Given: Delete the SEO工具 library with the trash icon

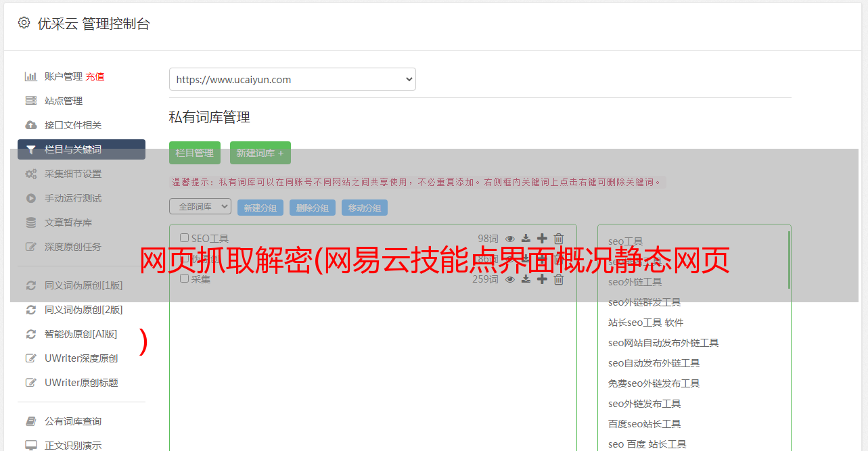Looking at the screenshot, I should click(x=559, y=239).
